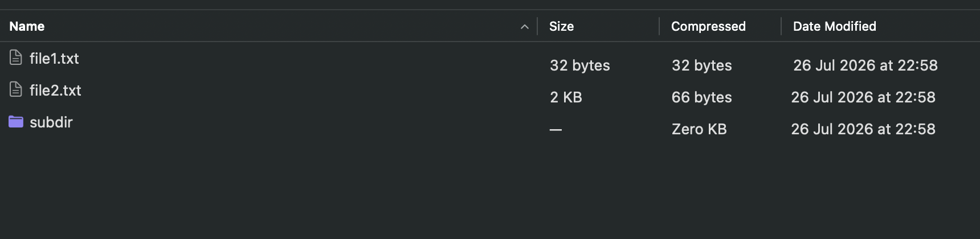Toggle sort direction with the Name column arrow
980x239 pixels.
click(x=525, y=27)
